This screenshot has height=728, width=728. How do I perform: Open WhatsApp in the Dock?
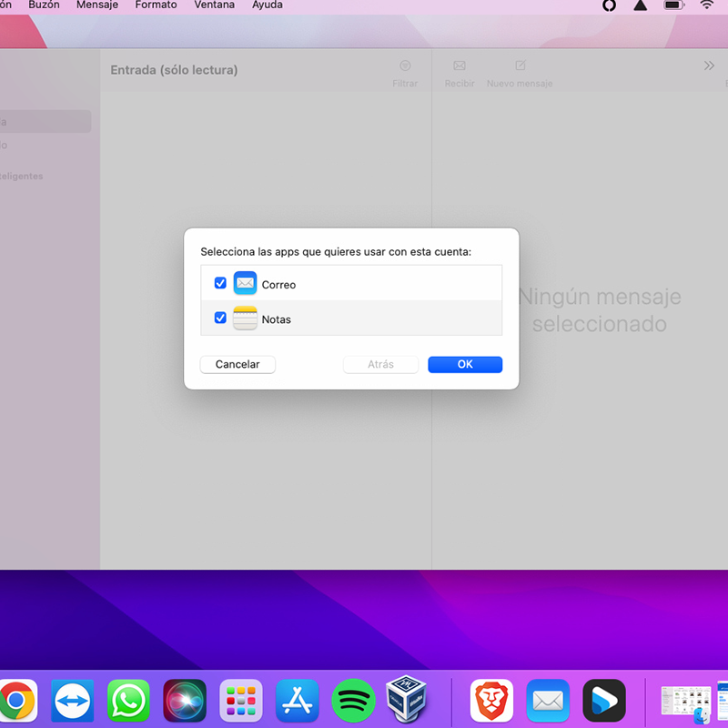click(x=128, y=701)
